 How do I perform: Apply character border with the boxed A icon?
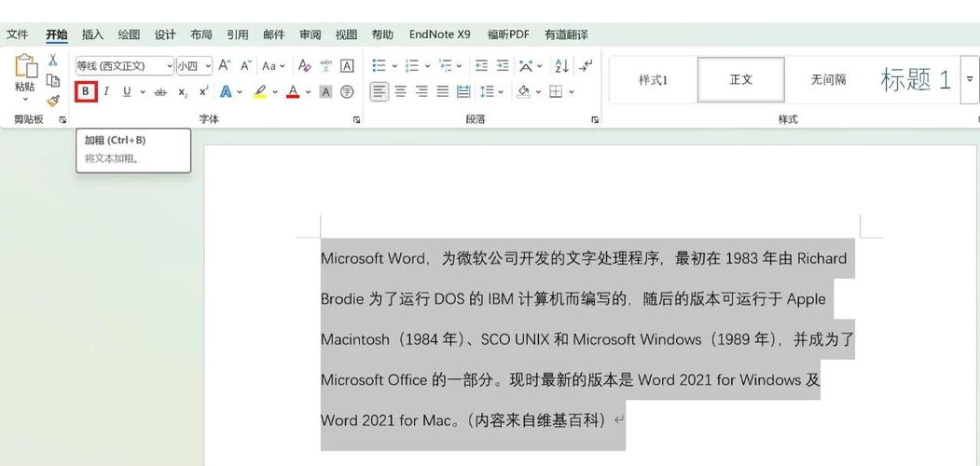pos(347,65)
